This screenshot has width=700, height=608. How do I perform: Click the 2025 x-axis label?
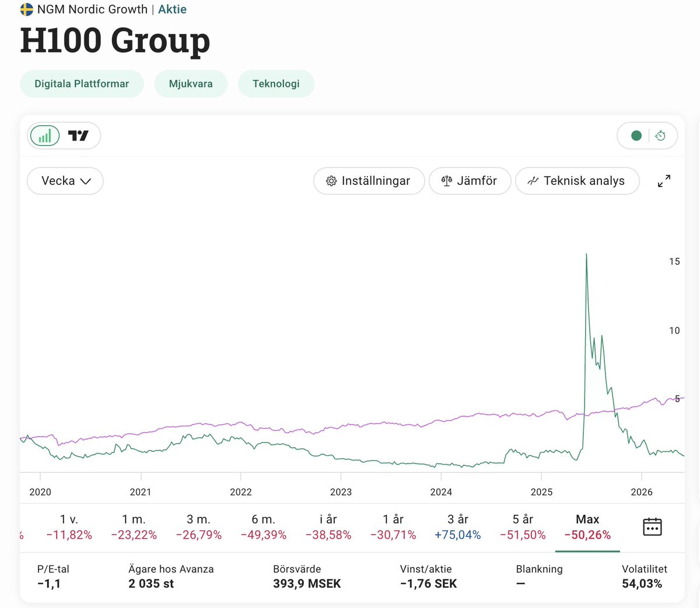click(x=541, y=492)
